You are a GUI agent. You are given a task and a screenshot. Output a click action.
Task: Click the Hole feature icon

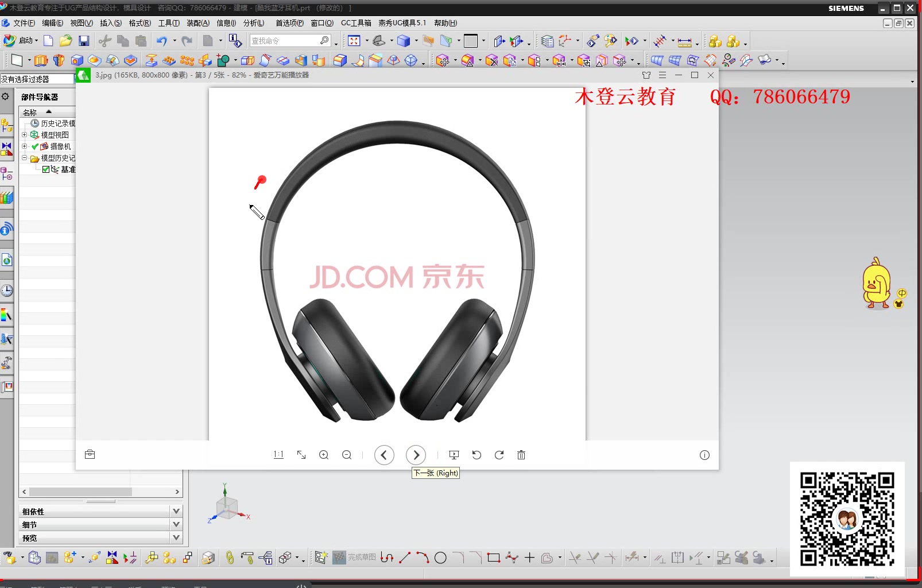click(77, 60)
